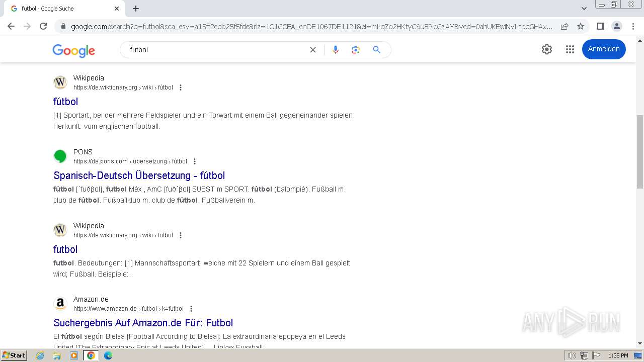This screenshot has height=362, width=644.
Task: Open the futbol Wiktionary result
Action: tap(65, 249)
